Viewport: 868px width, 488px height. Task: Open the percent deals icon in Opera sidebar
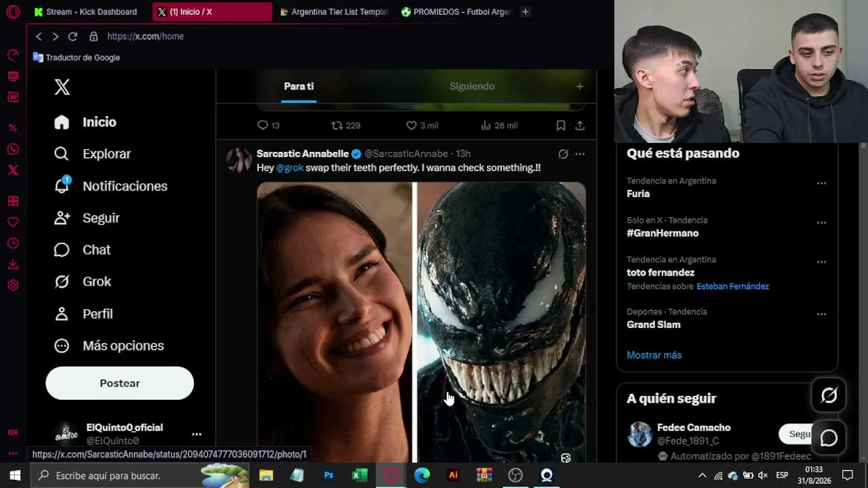[13, 127]
